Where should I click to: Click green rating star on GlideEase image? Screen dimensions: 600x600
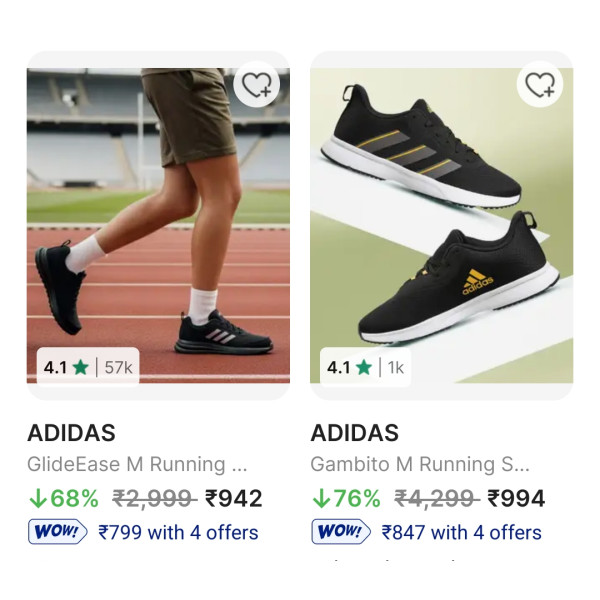pos(81,367)
